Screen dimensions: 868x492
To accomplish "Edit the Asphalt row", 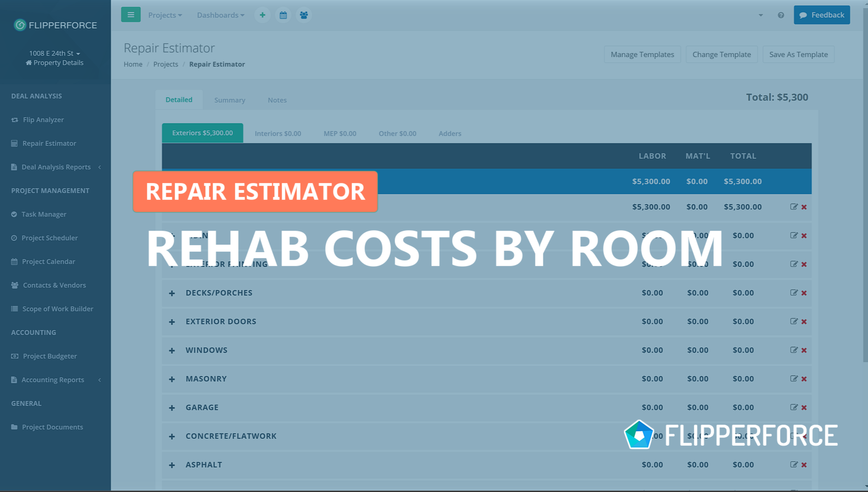I will click(x=794, y=464).
